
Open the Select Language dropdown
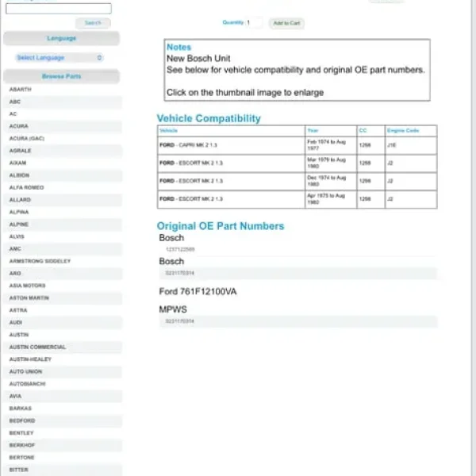coord(59,58)
